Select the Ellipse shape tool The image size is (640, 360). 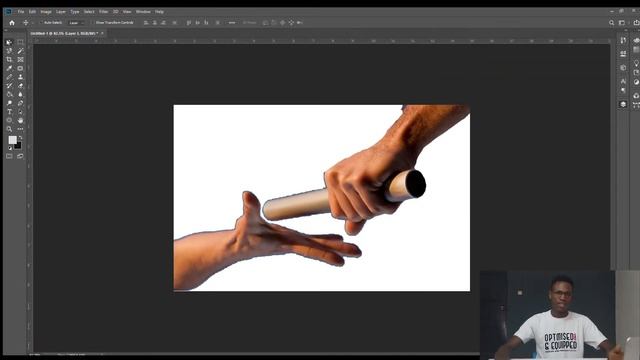9,120
